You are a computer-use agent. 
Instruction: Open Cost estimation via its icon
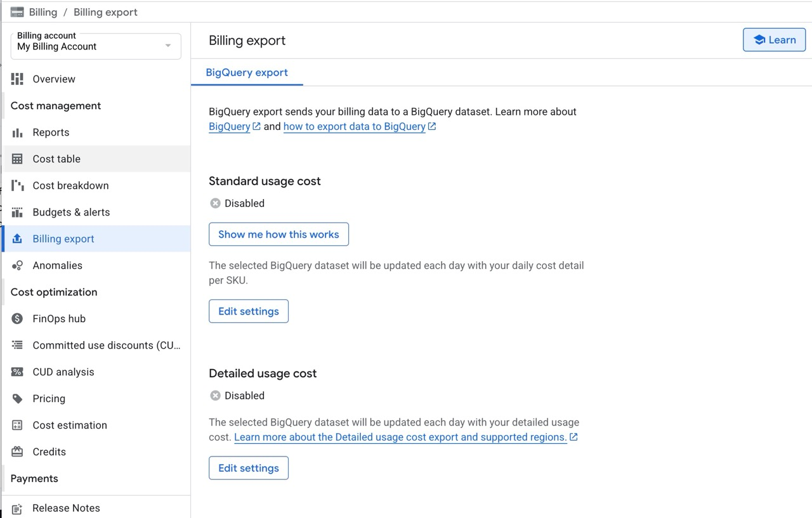(17, 425)
